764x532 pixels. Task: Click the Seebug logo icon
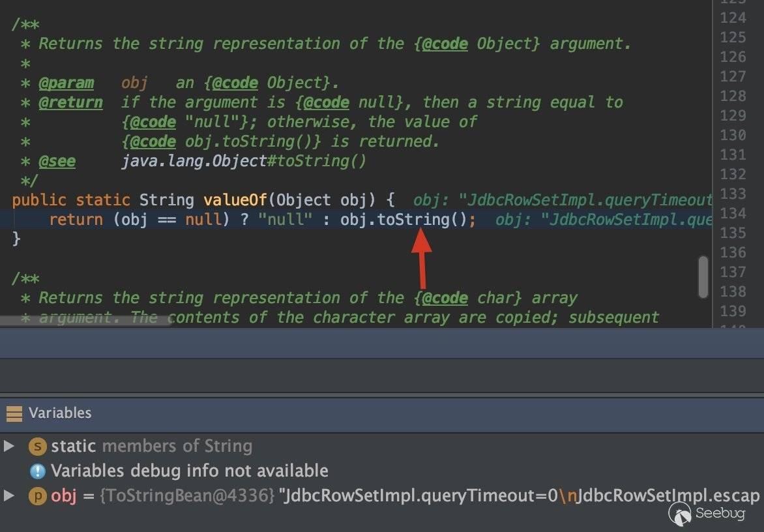tap(681, 515)
